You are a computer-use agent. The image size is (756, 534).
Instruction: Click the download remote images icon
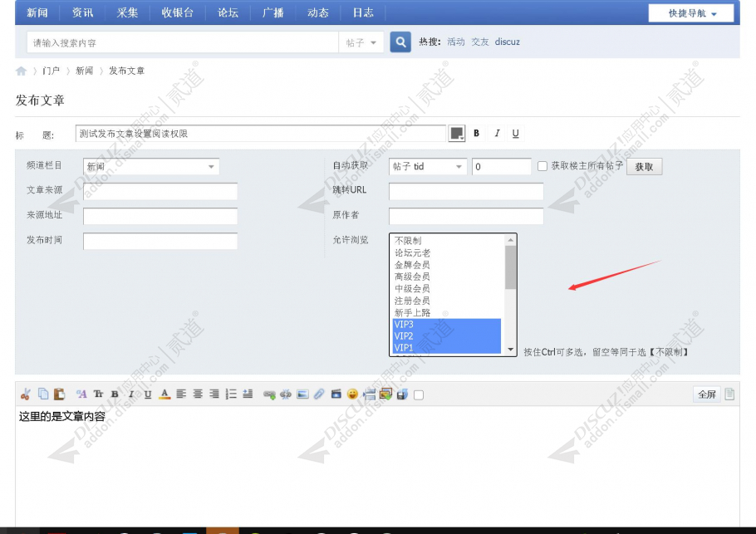coord(385,394)
